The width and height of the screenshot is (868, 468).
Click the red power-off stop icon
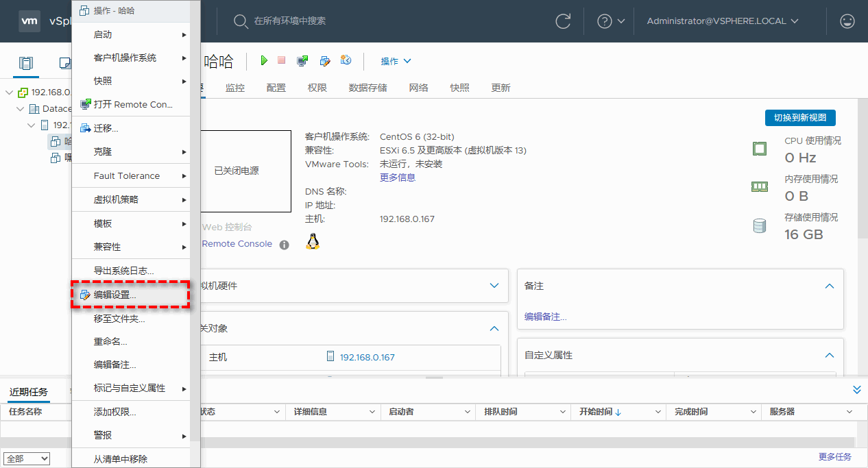click(281, 61)
